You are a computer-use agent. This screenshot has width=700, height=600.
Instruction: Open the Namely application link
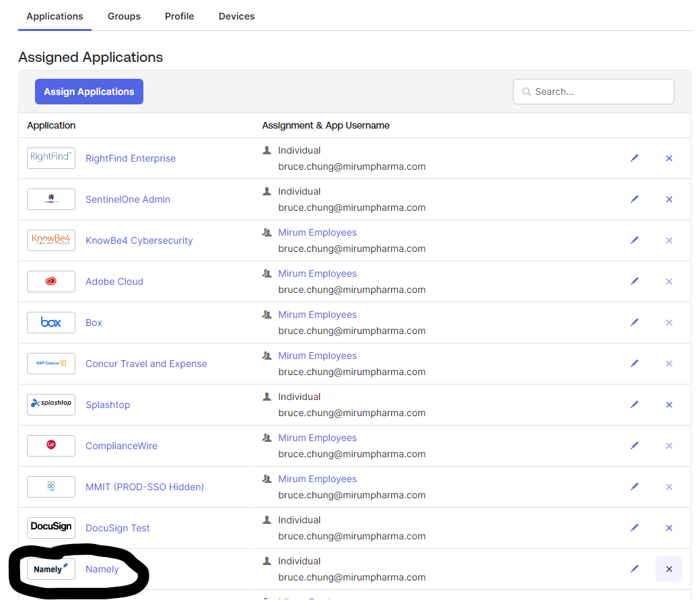tap(102, 569)
